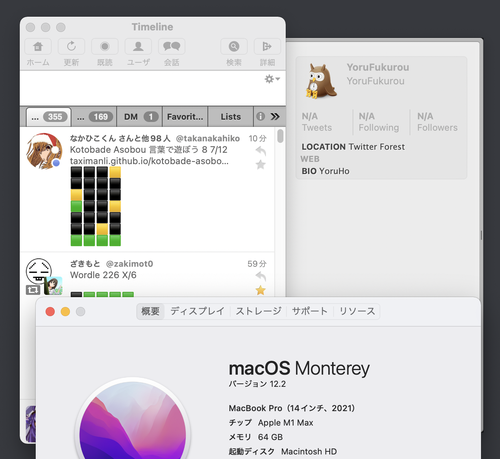
Task: Click the 'BIO YoruHo' text
Action: [x=325, y=171]
